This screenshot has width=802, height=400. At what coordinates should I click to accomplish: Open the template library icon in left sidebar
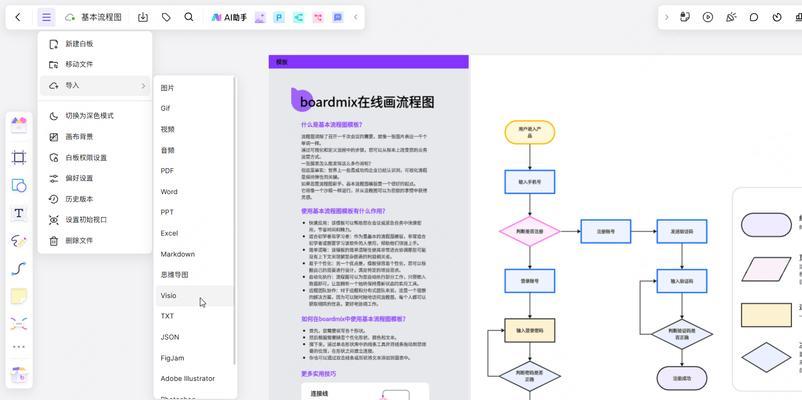pyautogui.click(x=19, y=125)
